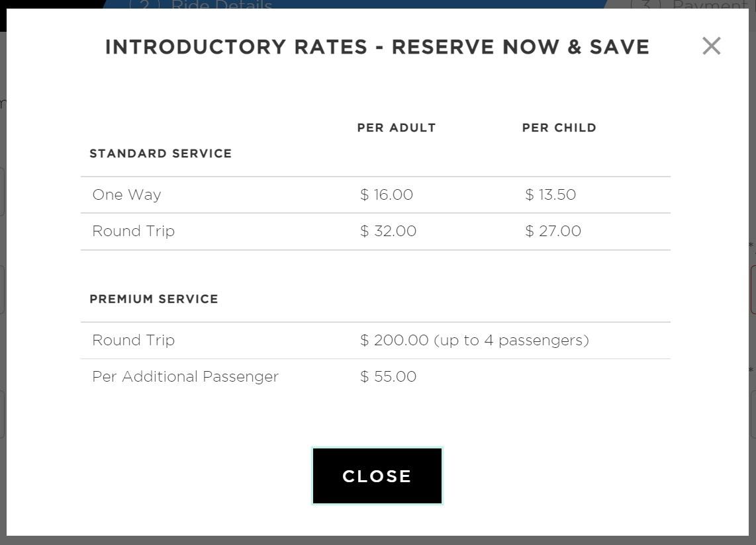Screen dimensions: 756x545
Task: Dismiss the rates popup with the X icon
Action: 711,46
